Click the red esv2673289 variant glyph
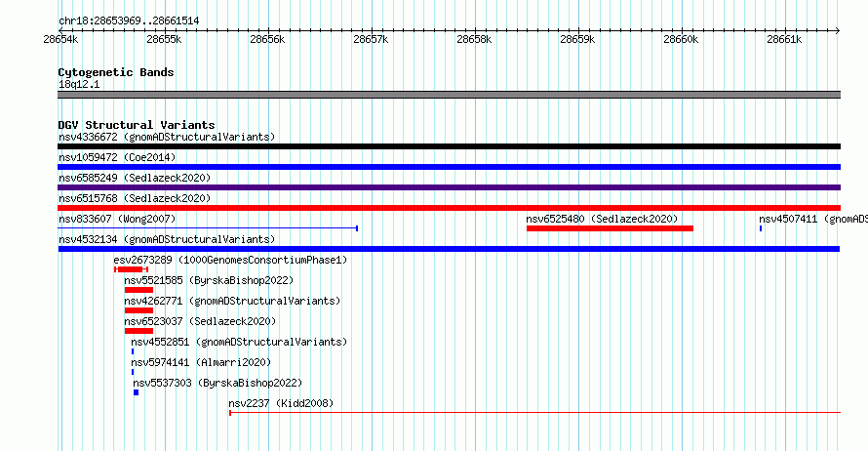The height and width of the screenshot is (451, 868). 132,269
